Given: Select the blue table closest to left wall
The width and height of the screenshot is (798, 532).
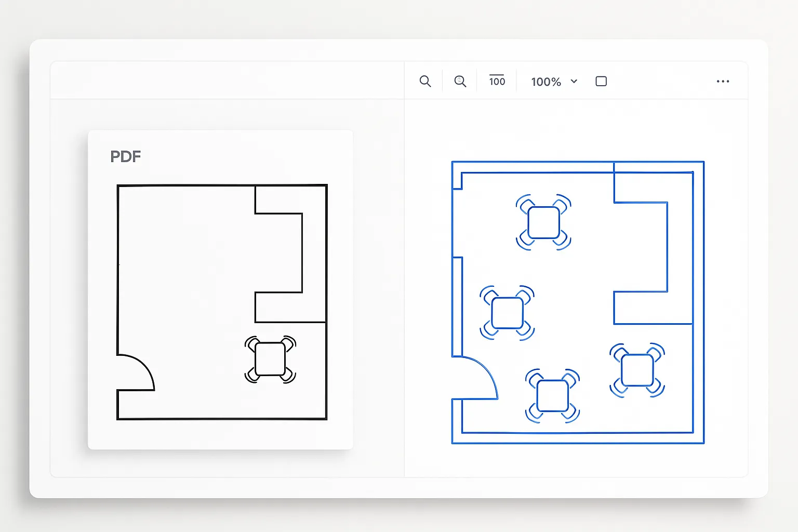Looking at the screenshot, I should 507,313.
